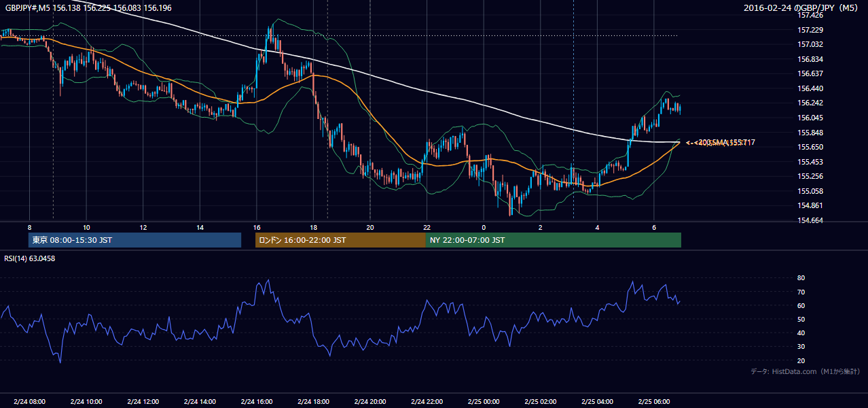This screenshot has height=408, width=868.
Task: Click the 2/24 16:00 time label
Action: pos(256,402)
